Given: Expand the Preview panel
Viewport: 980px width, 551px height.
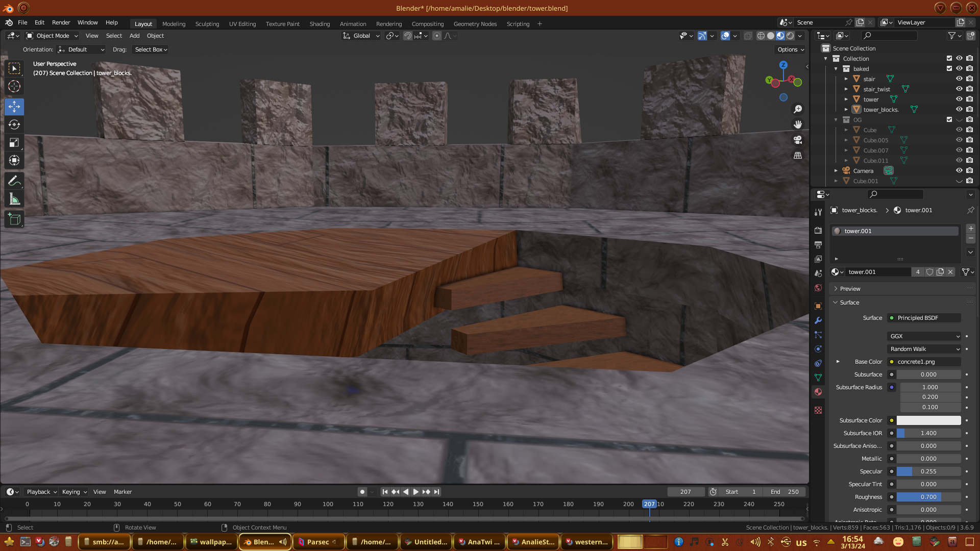Looking at the screenshot, I should [x=850, y=289].
